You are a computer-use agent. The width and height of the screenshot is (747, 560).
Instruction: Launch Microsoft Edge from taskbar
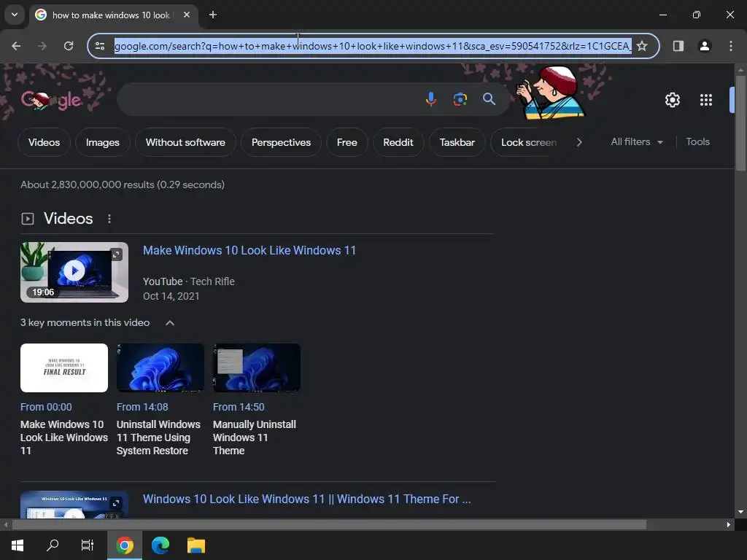click(x=160, y=545)
